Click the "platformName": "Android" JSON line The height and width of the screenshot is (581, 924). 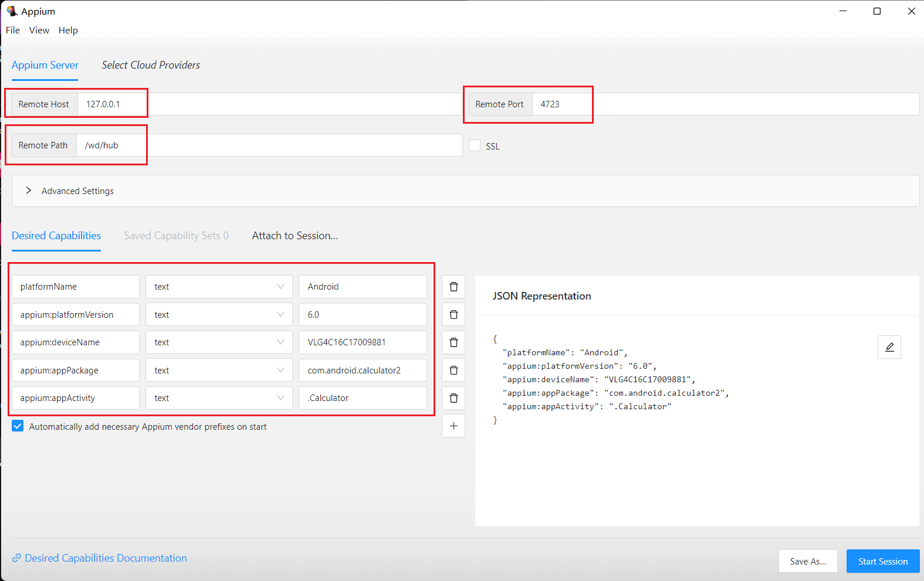tap(565, 352)
